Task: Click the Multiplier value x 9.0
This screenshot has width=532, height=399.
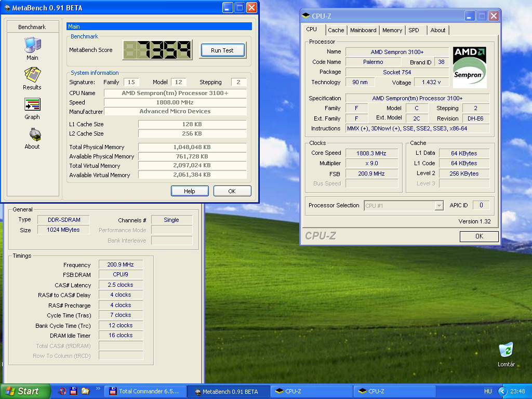Action: point(371,163)
